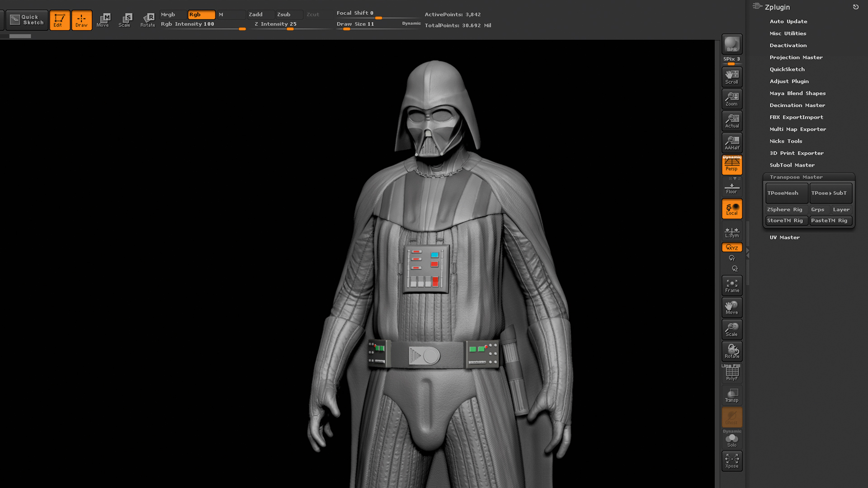Image resolution: width=868 pixels, height=488 pixels.
Task: Click the right shelf Move icon
Action: [732, 307]
